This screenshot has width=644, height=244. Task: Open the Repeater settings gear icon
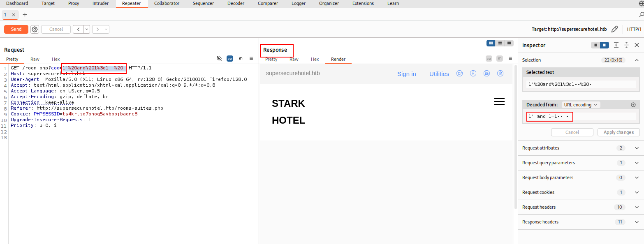(x=35, y=29)
